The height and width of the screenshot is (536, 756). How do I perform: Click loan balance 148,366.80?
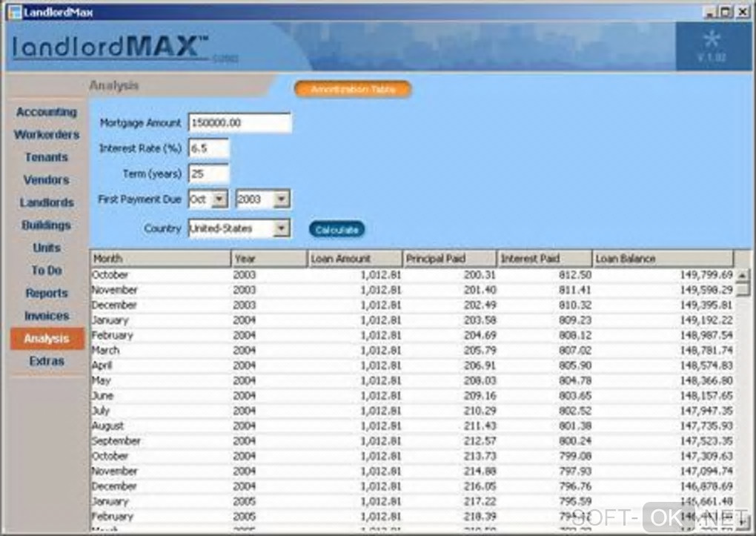click(x=706, y=380)
